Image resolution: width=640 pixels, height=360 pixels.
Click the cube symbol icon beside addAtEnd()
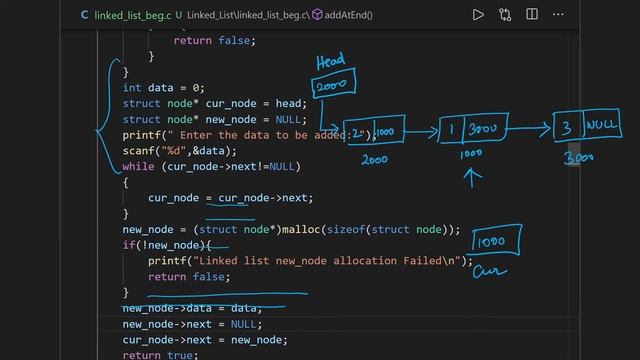tap(317, 15)
